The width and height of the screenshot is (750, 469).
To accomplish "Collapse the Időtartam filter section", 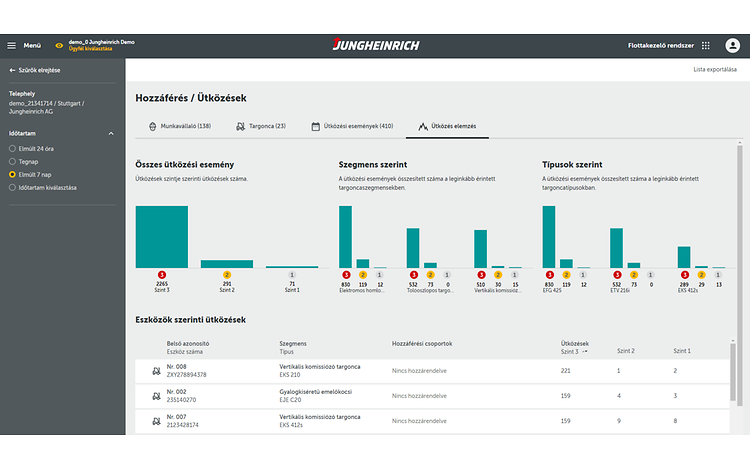I will [x=111, y=132].
